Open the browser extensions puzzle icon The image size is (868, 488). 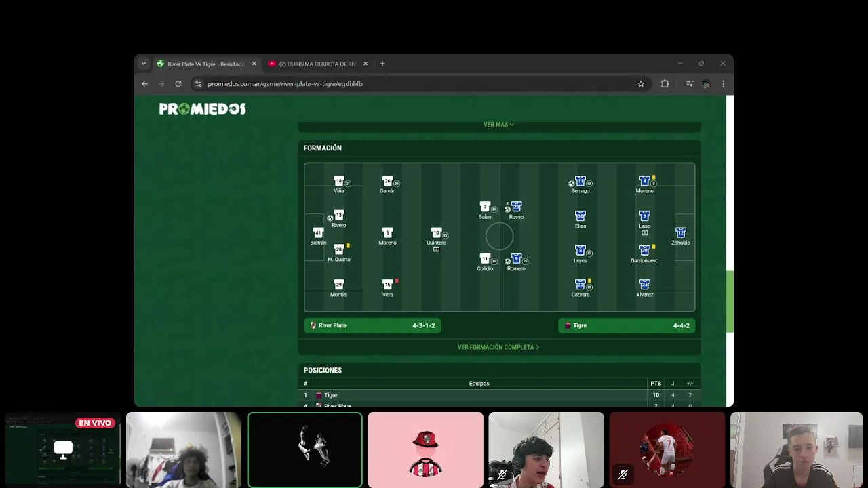[x=665, y=84]
